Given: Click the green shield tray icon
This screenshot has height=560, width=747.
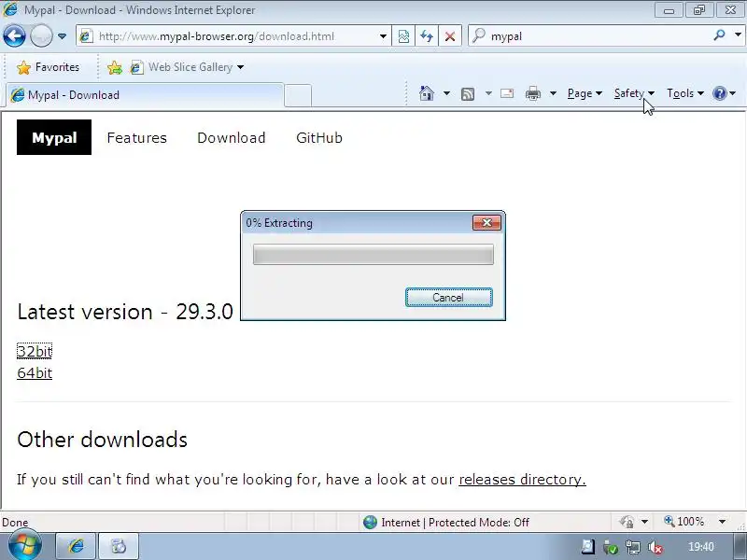Looking at the screenshot, I should [x=611, y=548].
